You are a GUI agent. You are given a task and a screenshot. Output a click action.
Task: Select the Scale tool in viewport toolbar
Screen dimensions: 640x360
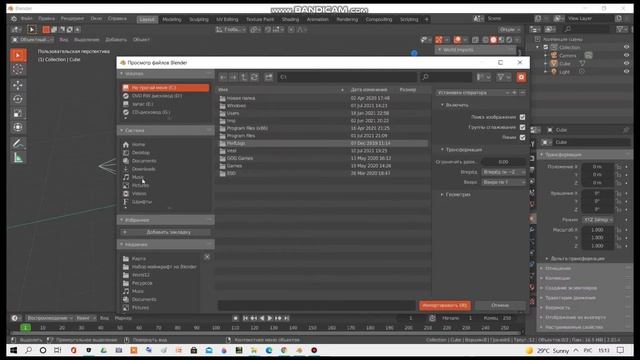[18, 113]
